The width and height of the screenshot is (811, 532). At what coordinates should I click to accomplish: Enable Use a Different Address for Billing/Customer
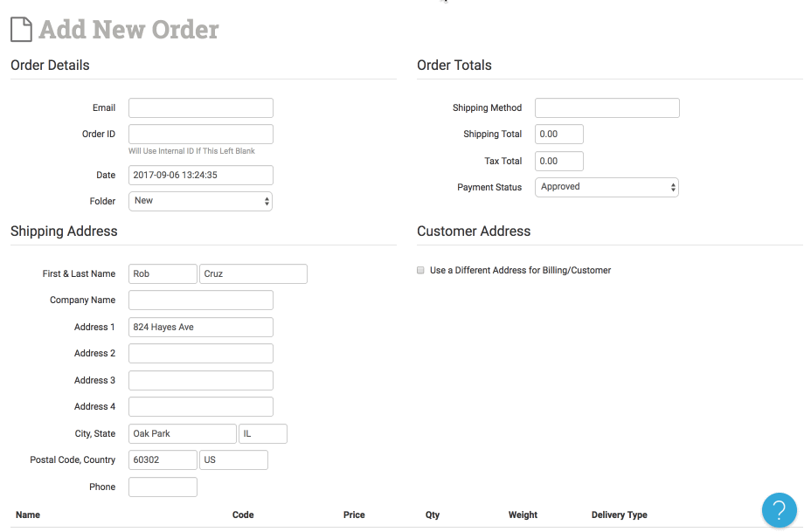click(421, 271)
